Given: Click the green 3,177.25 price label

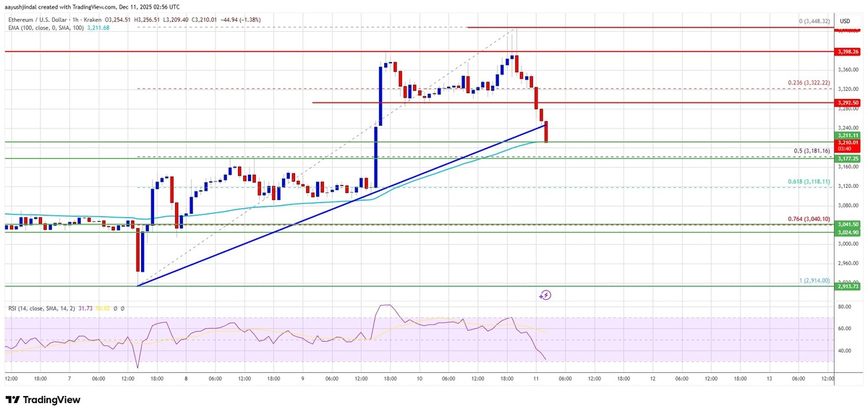Looking at the screenshot, I should click(x=846, y=158).
